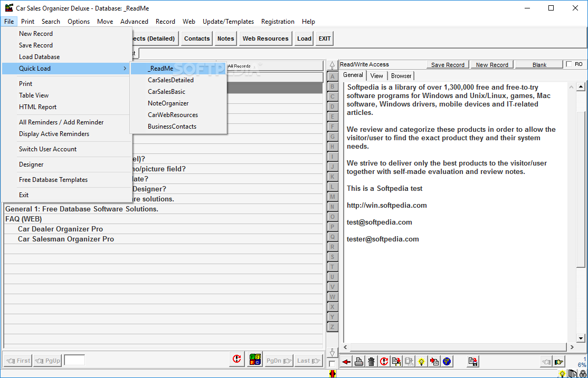The height and width of the screenshot is (378, 588).
Task: Select the 'Car Dealer Organizer Pro' list row
Action: tap(164, 229)
